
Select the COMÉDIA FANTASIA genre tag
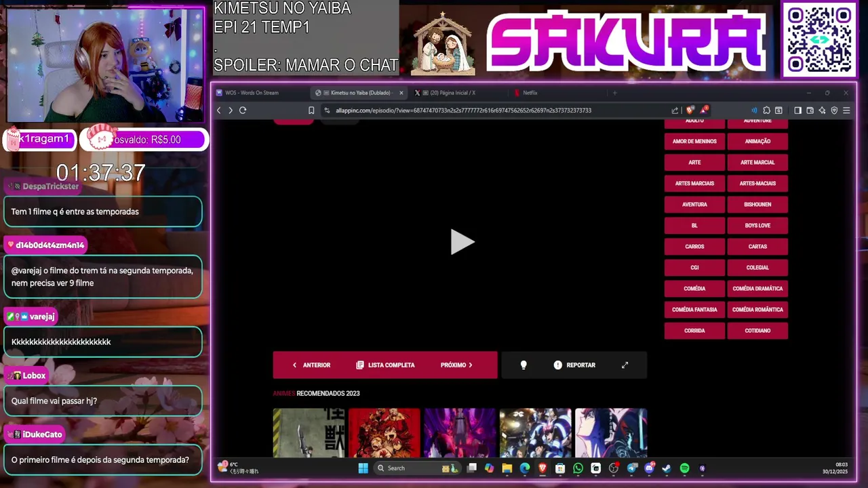694,310
